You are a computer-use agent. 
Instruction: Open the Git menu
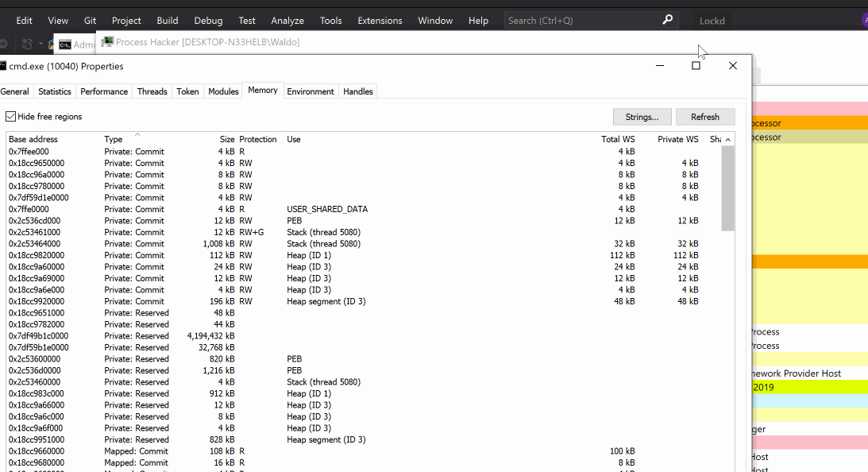point(91,21)
